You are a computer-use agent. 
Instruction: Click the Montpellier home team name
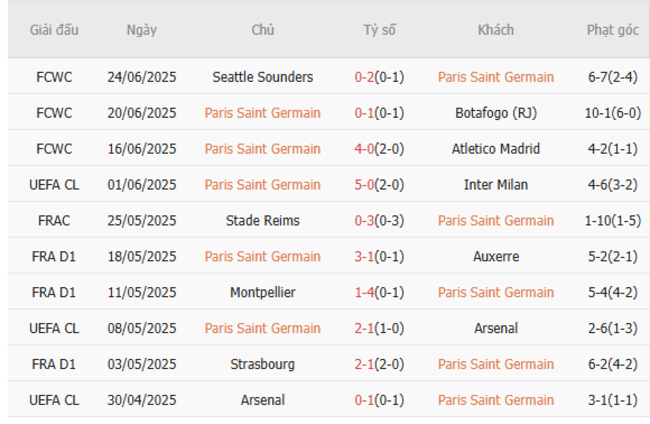click(262, 293)
